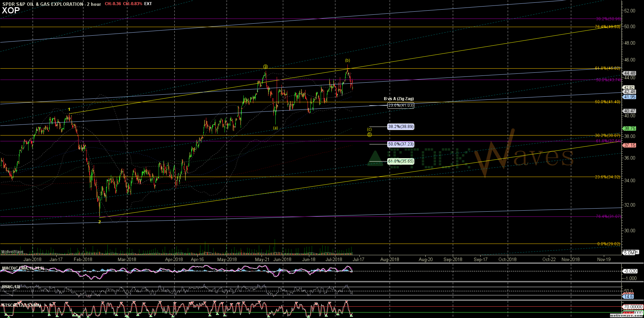The width and height of the screenshot is (644, 318).
Task: Click the 50.0%(41.40) Fibonacci level label
Action: pyautogui.click(x=608, y=102)
